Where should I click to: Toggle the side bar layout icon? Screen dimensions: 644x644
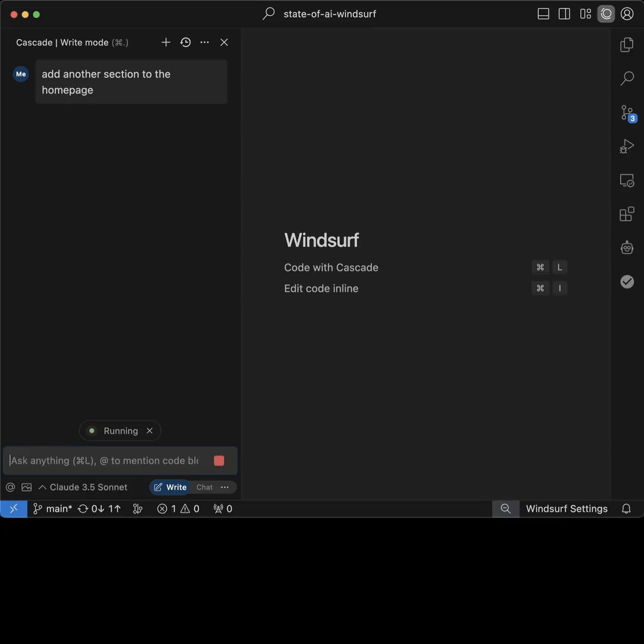tap(564, 14)
